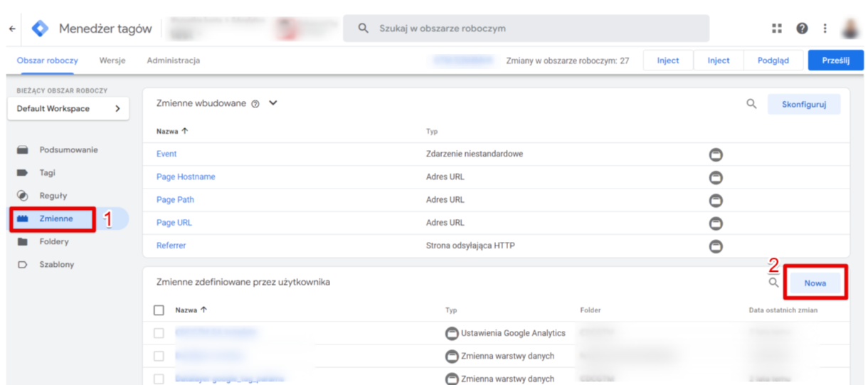The height and width of the screenshot is (385, 868).
Task: Go back using the left arrow icon
Action: 12,28
